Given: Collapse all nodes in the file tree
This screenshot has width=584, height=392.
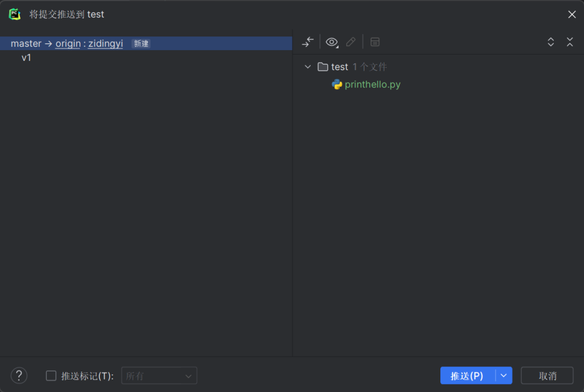Looking at the screenshot, I should 570,42.
